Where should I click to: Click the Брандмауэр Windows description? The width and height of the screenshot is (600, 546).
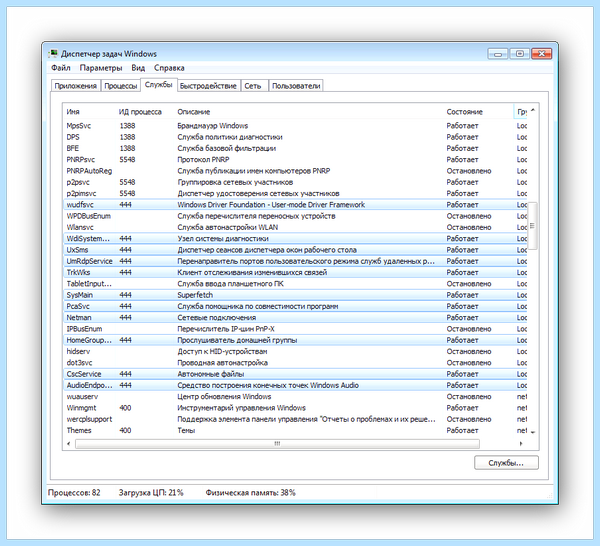[212, 125]
